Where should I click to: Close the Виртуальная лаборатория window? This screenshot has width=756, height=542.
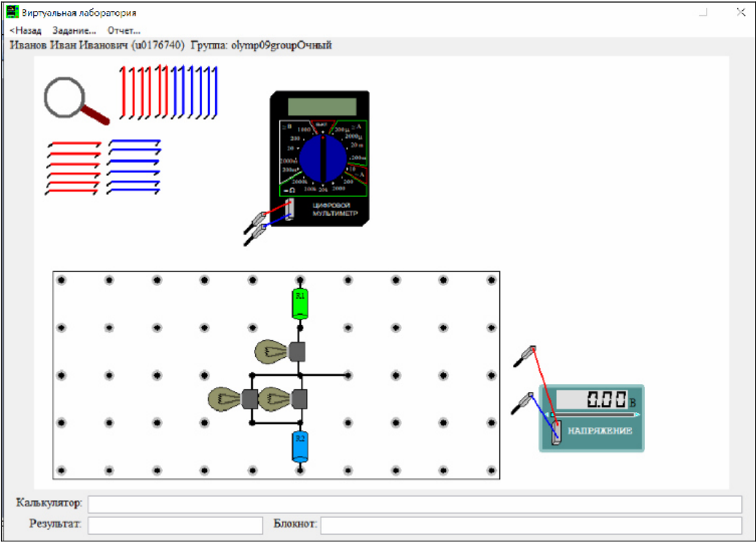coord(741,12)
